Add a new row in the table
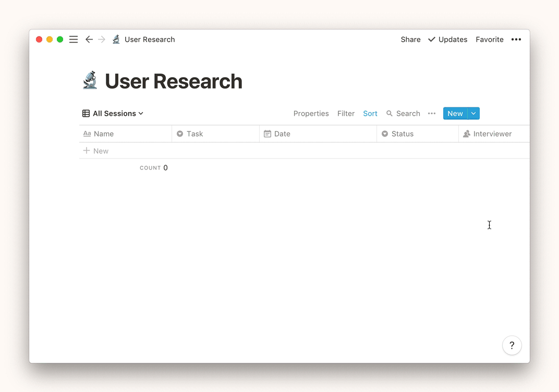559x392 pixels. (x=96, y=151)
